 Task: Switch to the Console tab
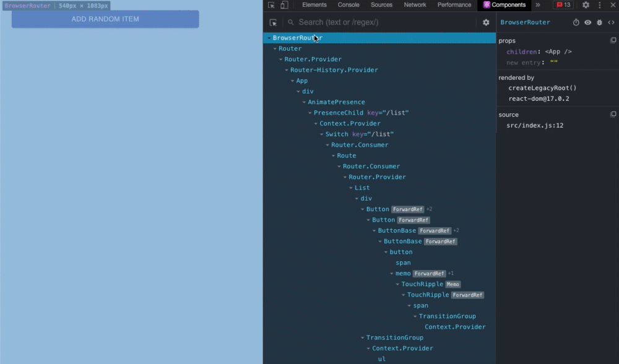click(348, 5)
